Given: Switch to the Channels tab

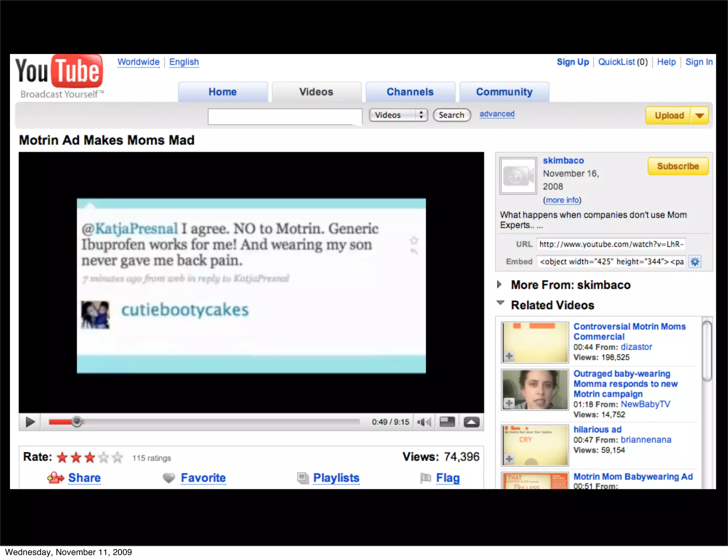Looking at the screenshot, I should coord(410,92).
